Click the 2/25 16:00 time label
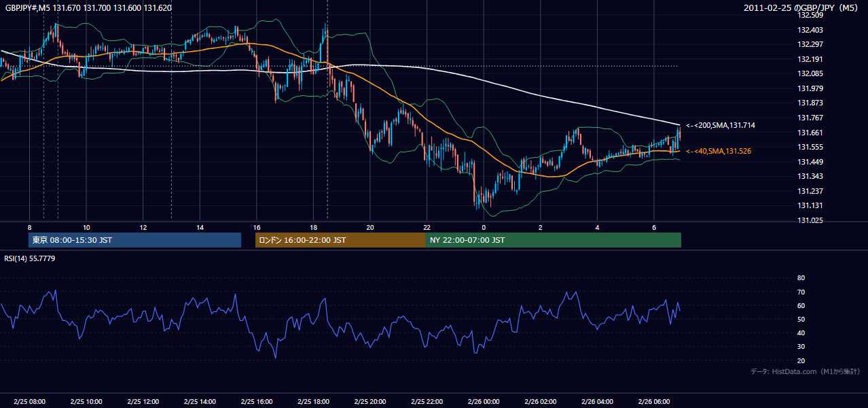Image resolution: width=868 pixels, height=408 pixels. pos(256,402)
